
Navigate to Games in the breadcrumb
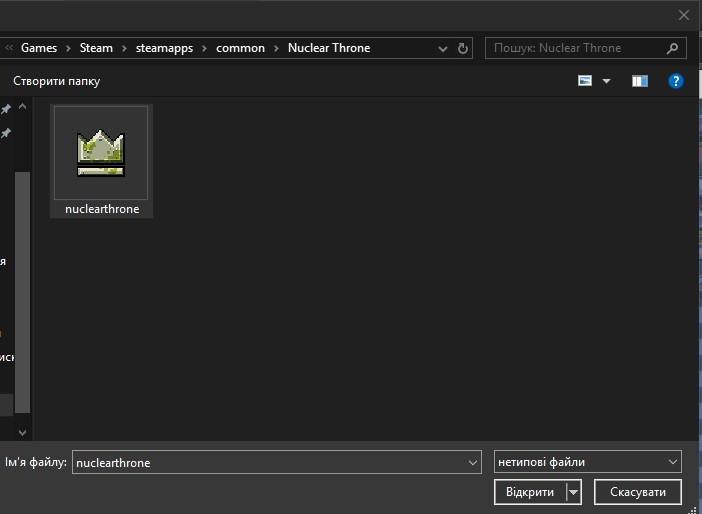pos(39,48)
